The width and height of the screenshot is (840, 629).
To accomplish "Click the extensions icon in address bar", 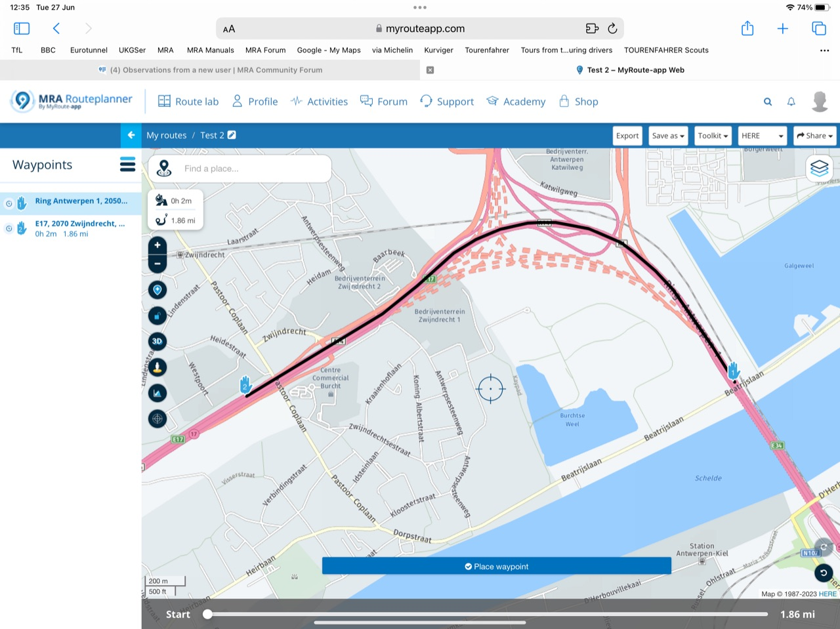I will point(592,28).
